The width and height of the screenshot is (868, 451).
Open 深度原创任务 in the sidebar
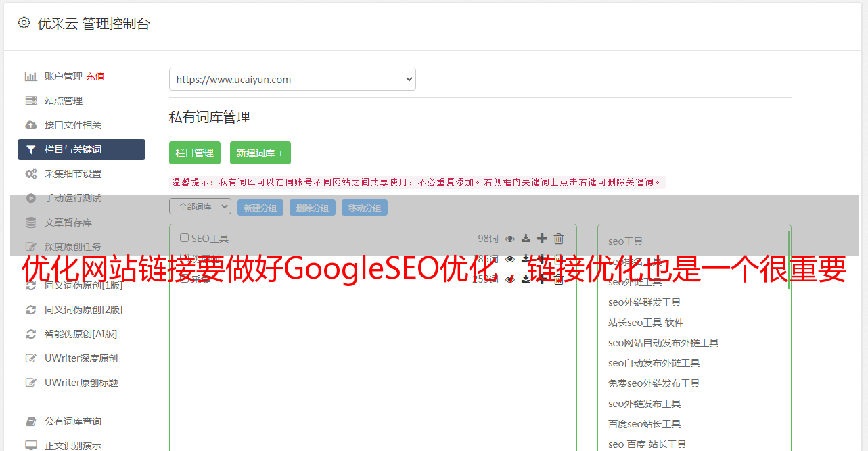(x=73, y=247)
